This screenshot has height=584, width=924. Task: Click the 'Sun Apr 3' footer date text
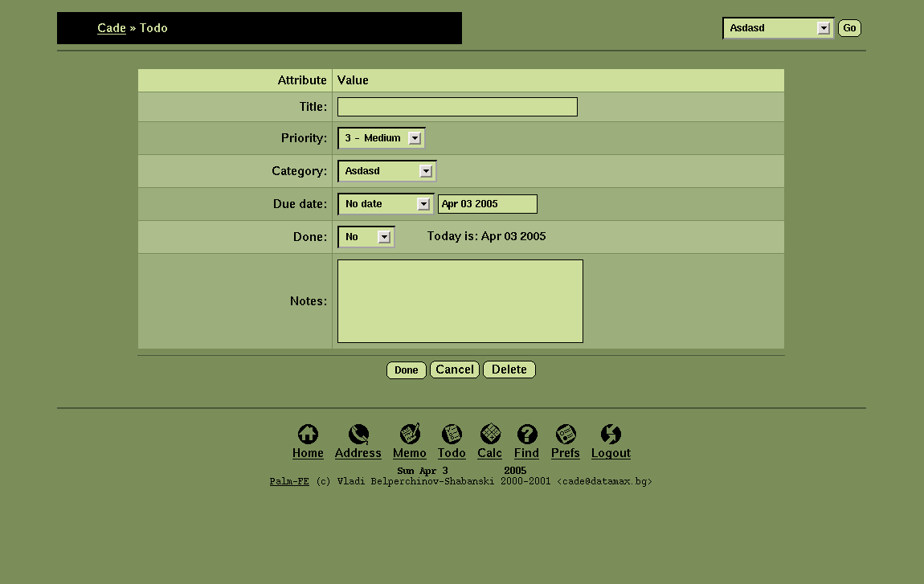[423, 471]
